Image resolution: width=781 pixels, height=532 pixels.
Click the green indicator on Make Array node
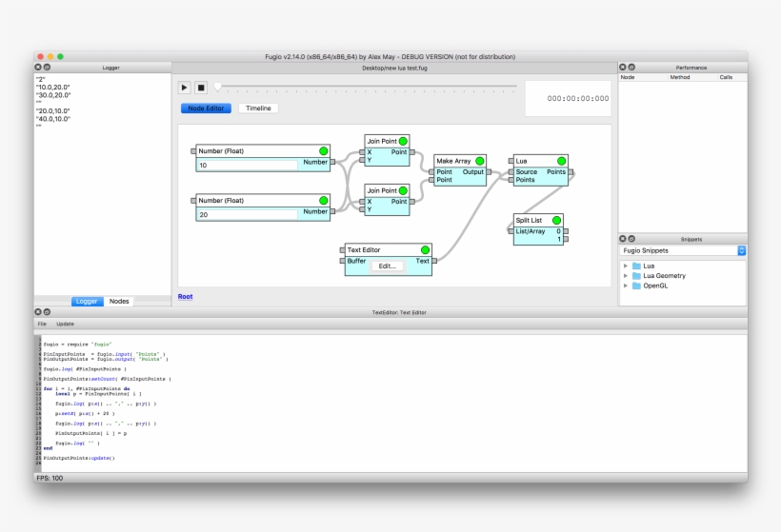tap(480, 161)
